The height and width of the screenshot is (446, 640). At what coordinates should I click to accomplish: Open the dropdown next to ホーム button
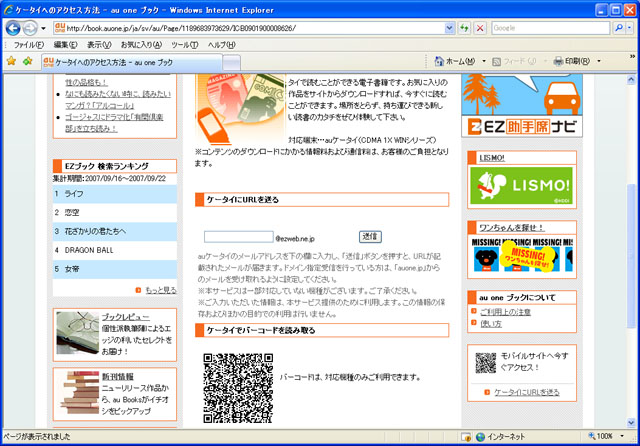pyautogui.click(x=484, y=61)
